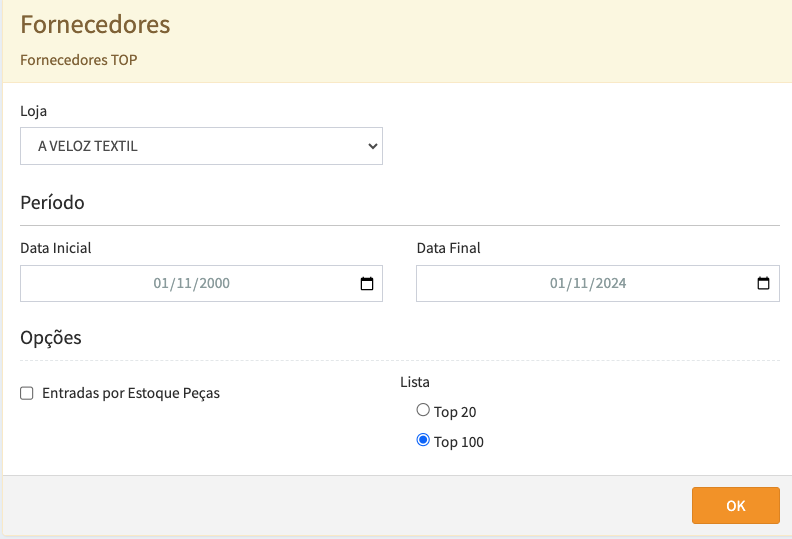
Task: Expand the Loja dropdown arrow
Action: click(373, 146)
